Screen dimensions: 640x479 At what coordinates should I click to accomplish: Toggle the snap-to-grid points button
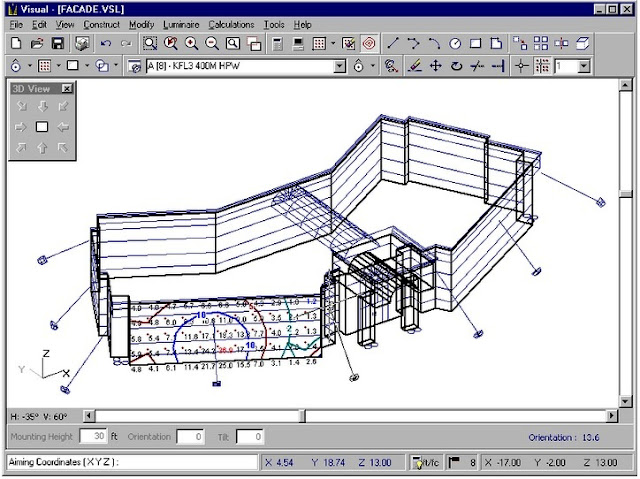pyautogui.click(x=542, y=66)
